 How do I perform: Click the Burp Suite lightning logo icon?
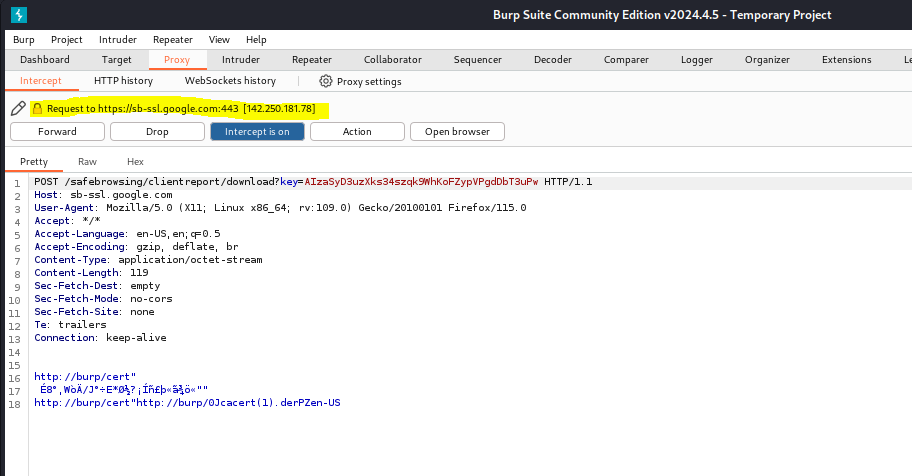point(19,15)
